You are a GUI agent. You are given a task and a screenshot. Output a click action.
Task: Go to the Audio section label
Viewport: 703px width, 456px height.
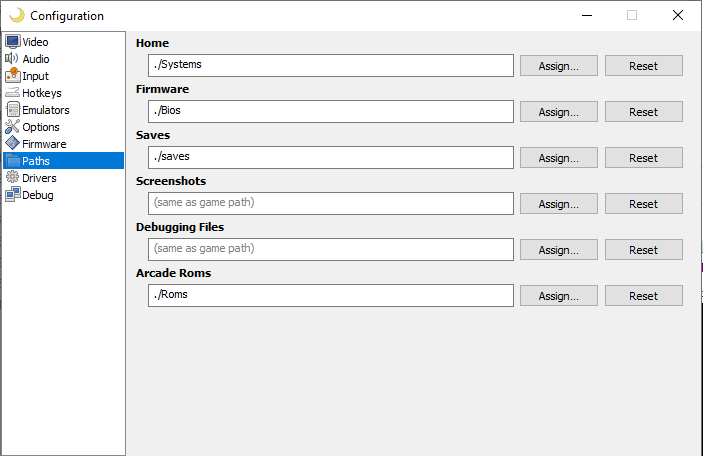(x=36, y=59)
